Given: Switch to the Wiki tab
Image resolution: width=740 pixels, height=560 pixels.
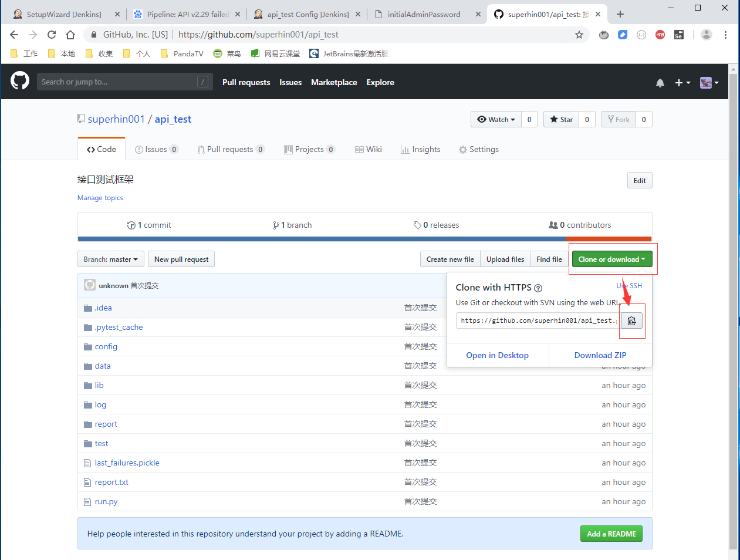Looking at the screenshot, I should pos(369,149).
